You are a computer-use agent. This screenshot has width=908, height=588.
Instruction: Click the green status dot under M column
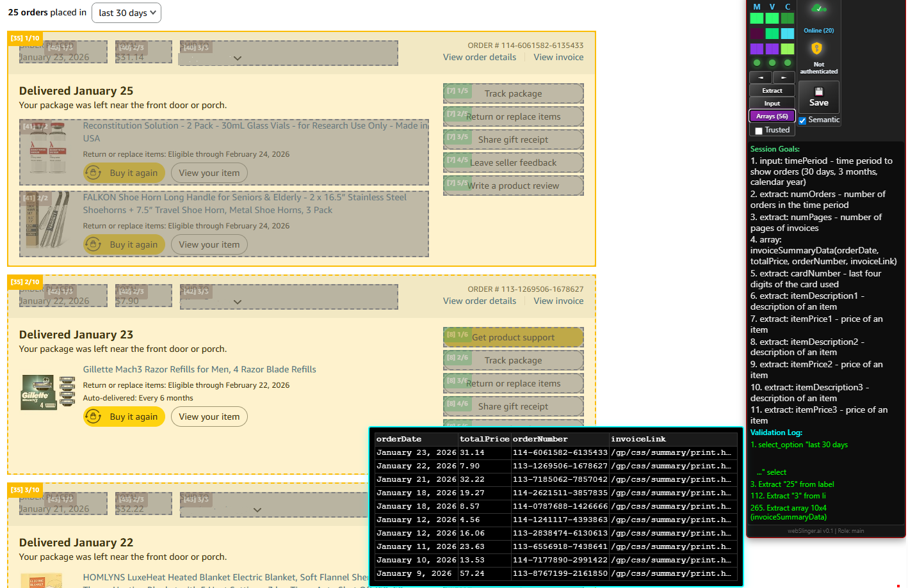coord(757,63)
